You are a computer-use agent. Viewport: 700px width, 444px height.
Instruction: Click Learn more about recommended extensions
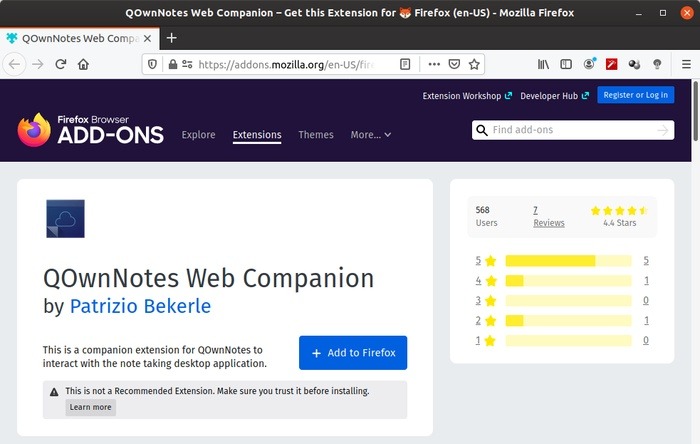point(90,407)
